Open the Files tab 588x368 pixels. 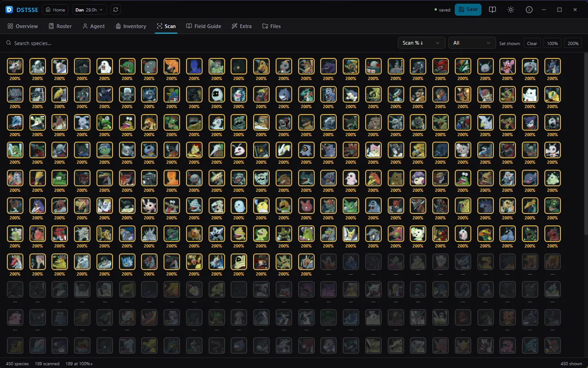point(271,26)
